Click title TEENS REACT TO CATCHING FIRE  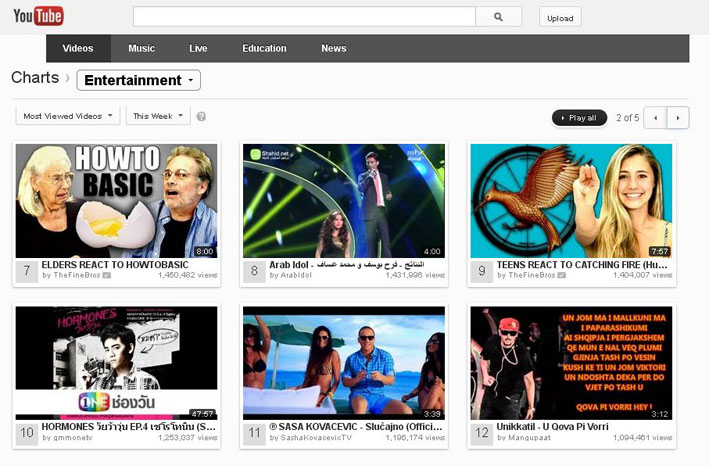coord(582,265)
